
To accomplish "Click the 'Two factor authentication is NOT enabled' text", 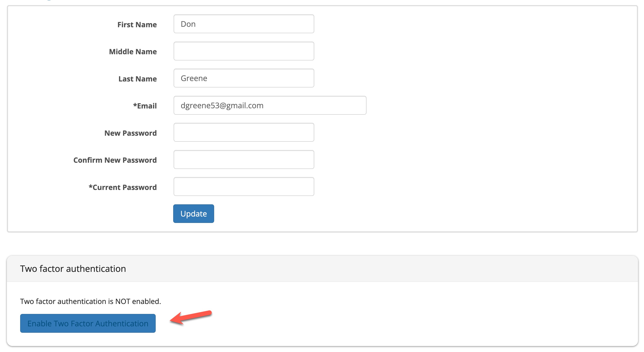I will 90,301.
